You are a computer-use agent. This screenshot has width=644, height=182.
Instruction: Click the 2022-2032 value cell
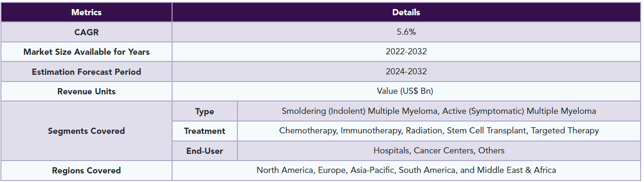[x=406, y=52]
